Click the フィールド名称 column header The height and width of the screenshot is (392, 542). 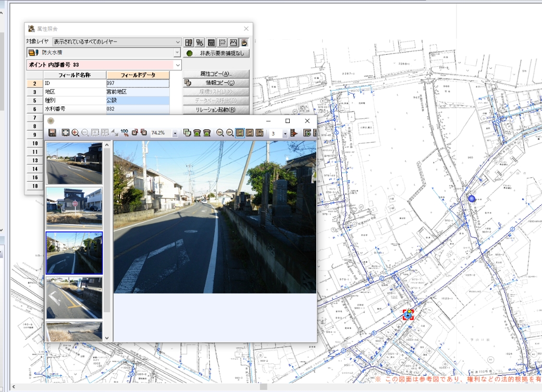coord(75,75)
